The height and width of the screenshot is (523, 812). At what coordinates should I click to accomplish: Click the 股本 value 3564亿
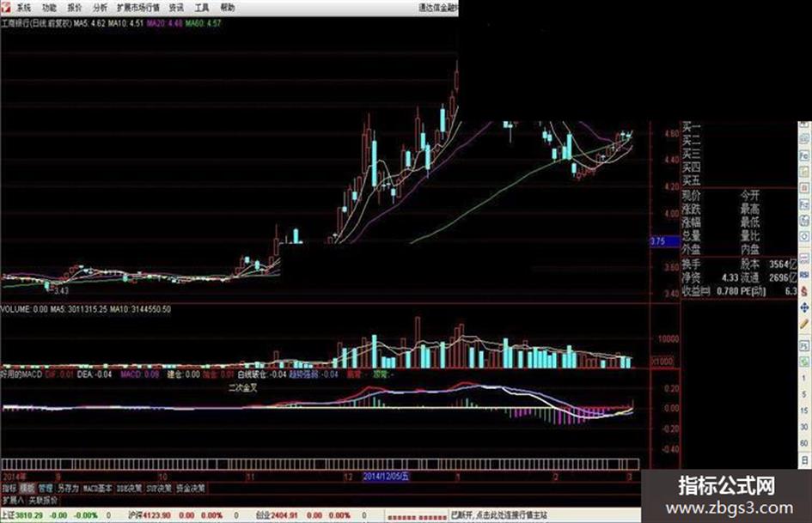point(783,265)
